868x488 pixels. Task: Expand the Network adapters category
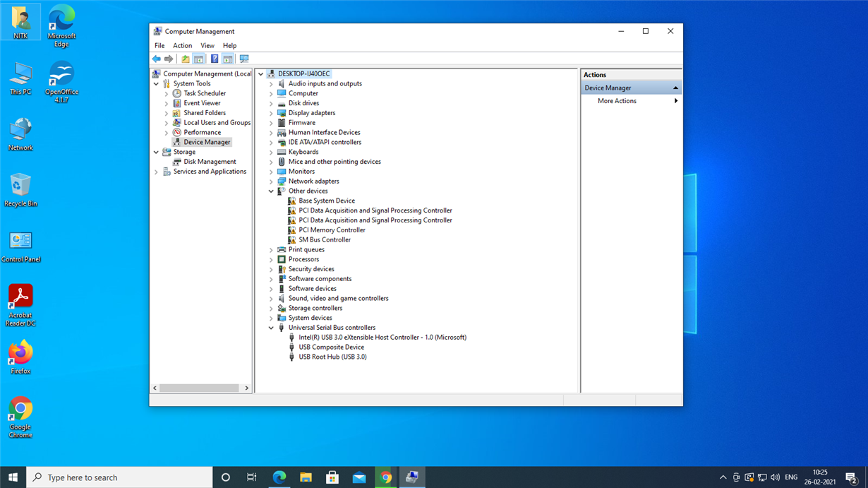(271, 181)
